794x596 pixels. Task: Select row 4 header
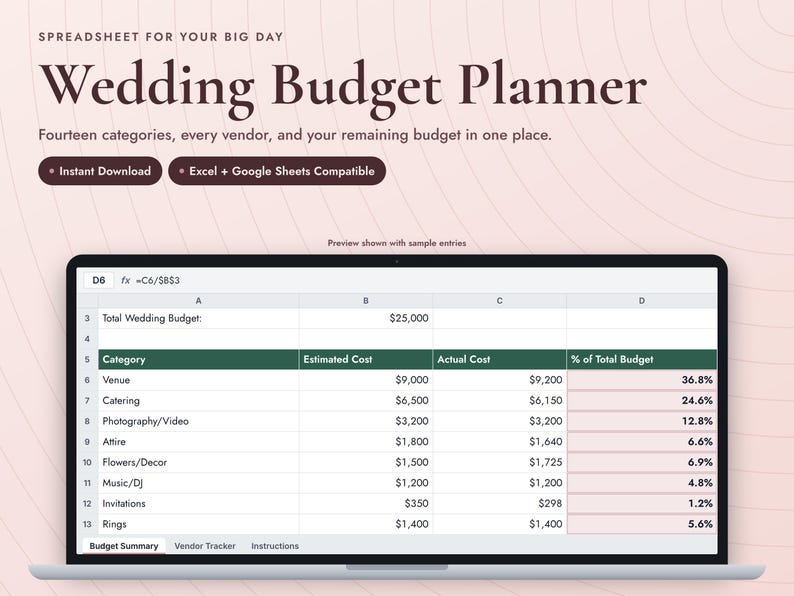coord(87,339)
